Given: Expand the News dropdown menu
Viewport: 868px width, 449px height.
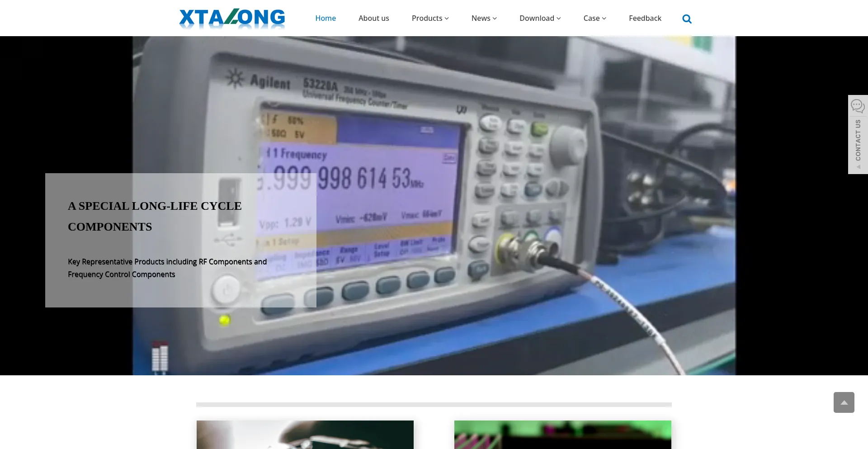Looking at the screenshot, I should [x=484, y=18].
